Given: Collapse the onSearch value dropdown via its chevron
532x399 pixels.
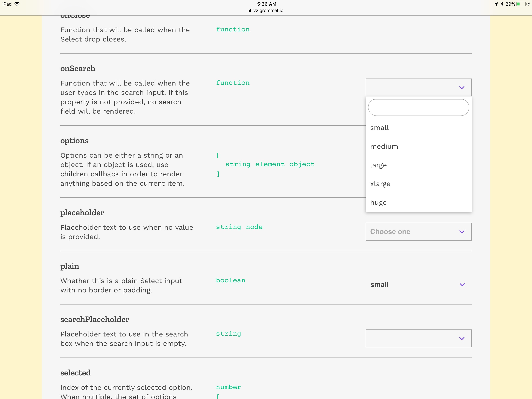Looking at the screenshot, I should (462, 87).
